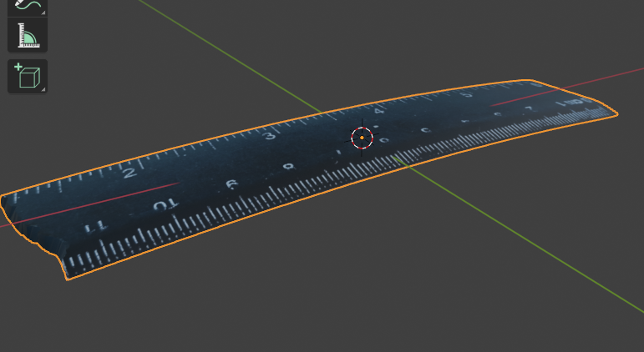This screenshot has height=352, width=644.
Task: Click the upside-down 11 on the ruler
Action: (x=96, y=225)
